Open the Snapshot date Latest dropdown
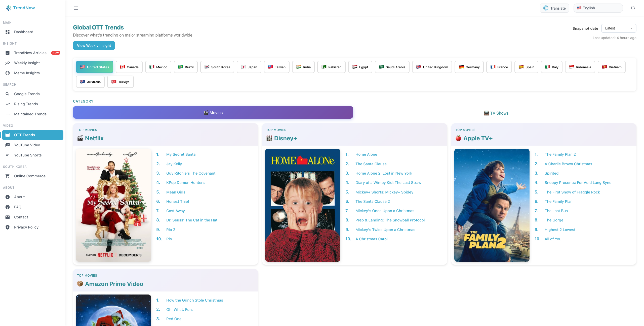This screenshot has width=644, height=326. (x=619, y=28)
